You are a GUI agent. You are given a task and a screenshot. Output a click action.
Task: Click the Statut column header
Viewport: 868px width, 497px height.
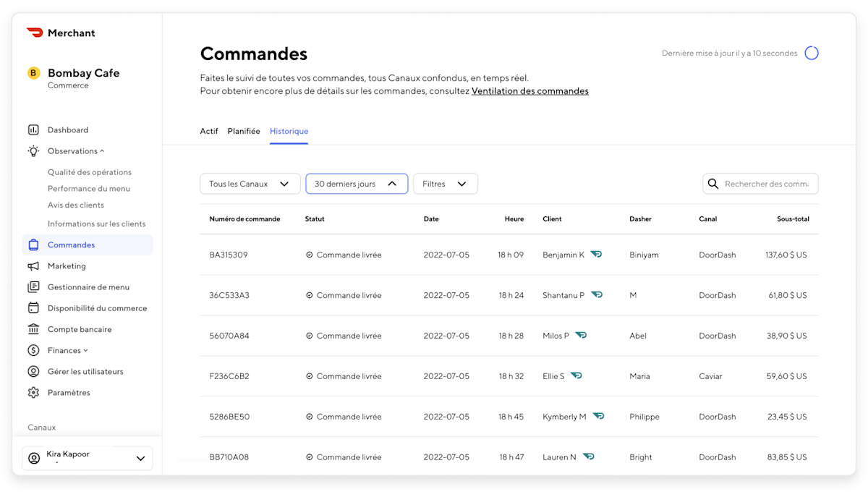coord(315,218)
